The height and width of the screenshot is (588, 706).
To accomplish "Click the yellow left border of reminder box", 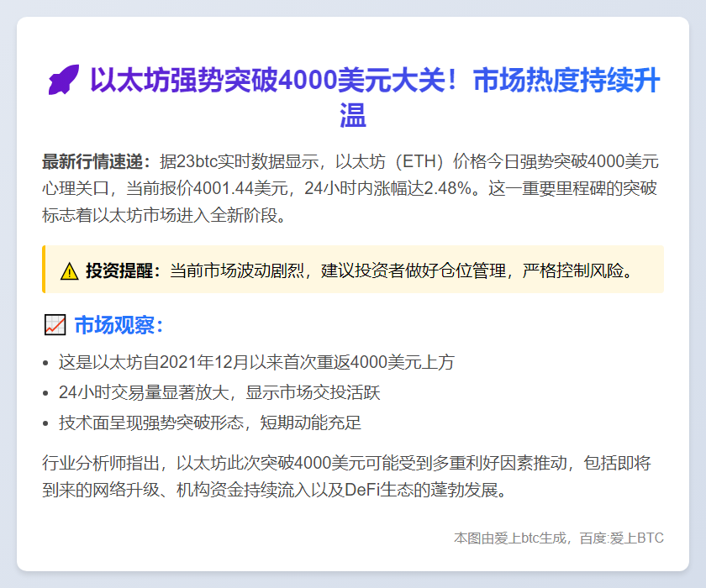I will 44,270.
